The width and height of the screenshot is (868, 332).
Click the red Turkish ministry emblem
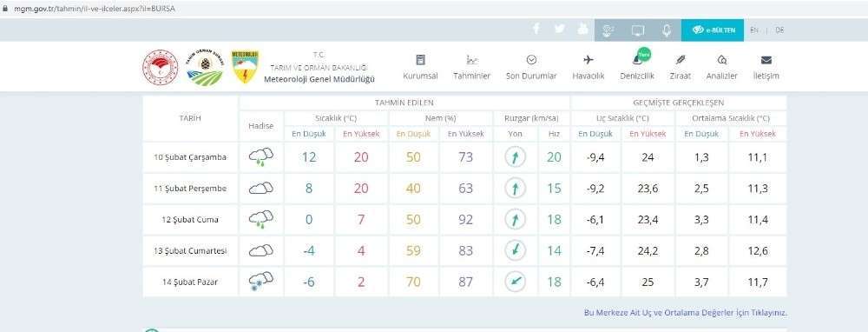161,67
